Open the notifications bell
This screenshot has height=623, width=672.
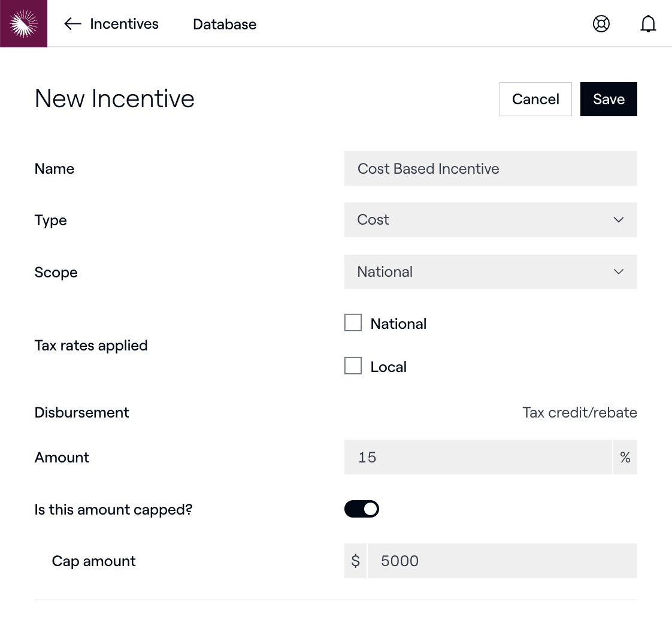(x=648, y=24)
